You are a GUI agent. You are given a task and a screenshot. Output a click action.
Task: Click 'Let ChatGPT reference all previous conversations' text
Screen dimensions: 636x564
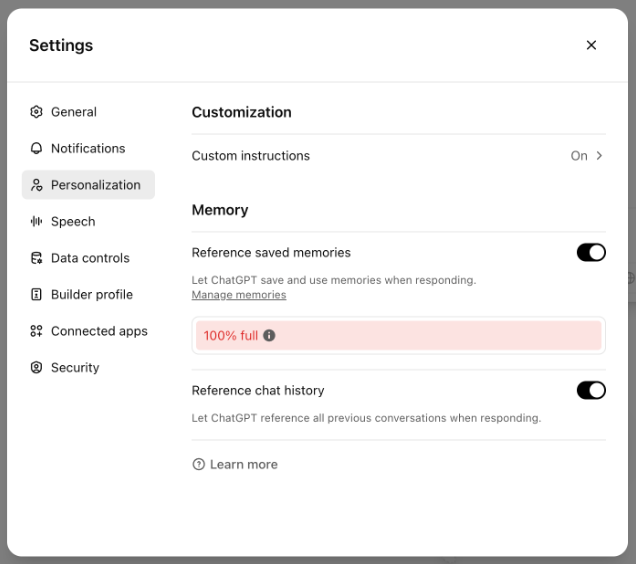(x=366, y=418)
